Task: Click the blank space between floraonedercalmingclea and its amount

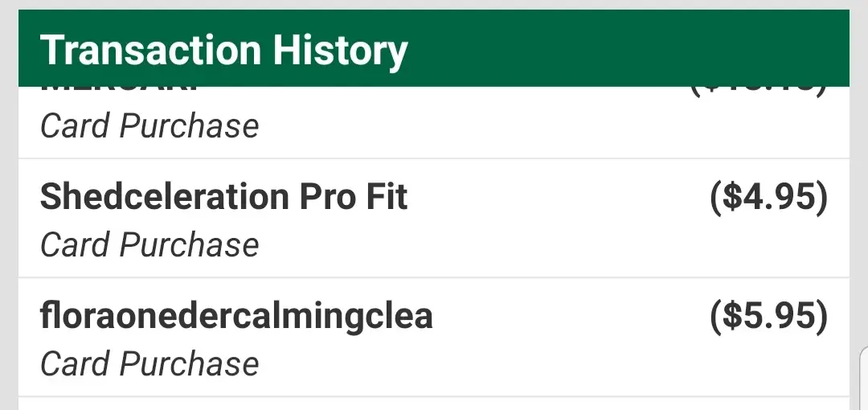Action: click(571, 317)
